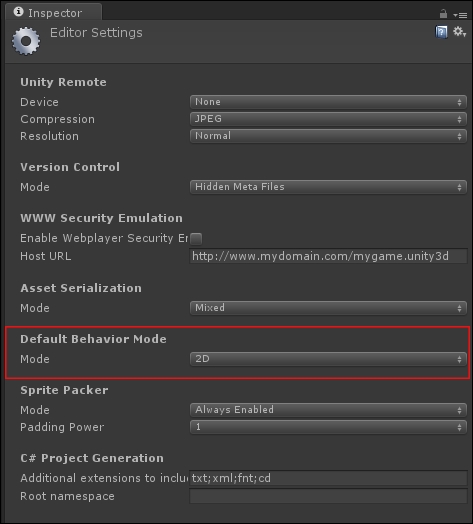Open the Unity Remote Device dropdown
The image size is (473, 524).
click(328, 102)
